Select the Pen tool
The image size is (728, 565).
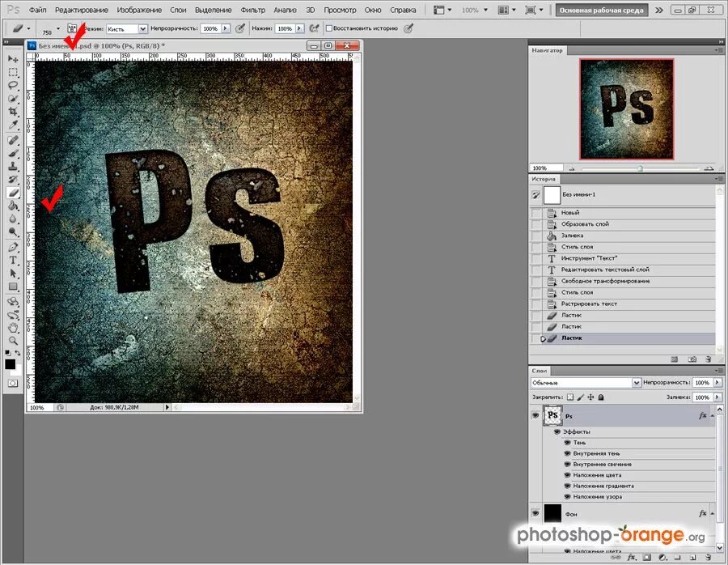(13, 247)
